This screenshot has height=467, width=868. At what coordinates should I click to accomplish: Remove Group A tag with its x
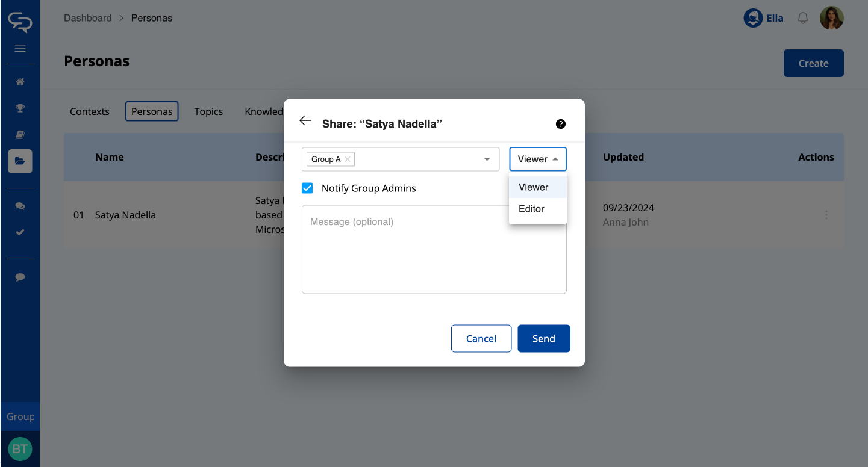348,159
